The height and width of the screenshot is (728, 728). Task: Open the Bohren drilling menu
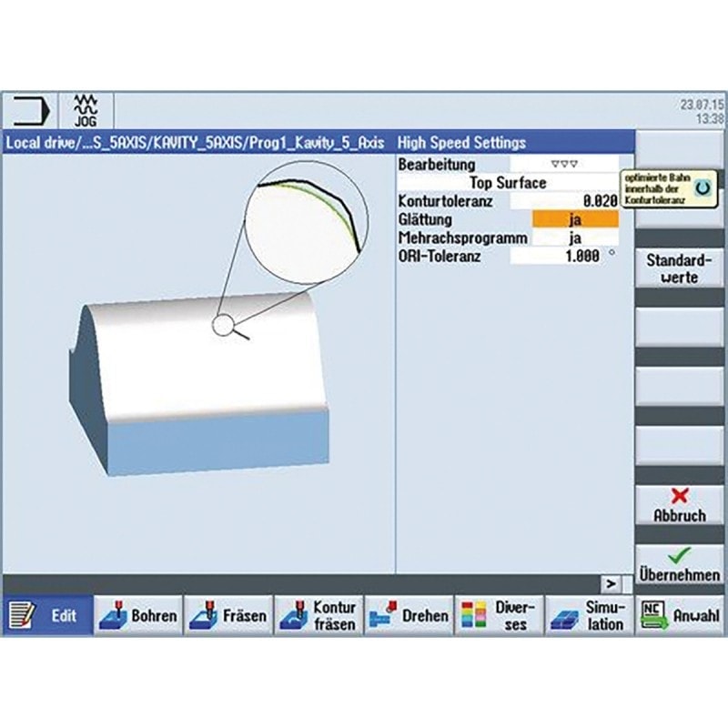(138, 615)
